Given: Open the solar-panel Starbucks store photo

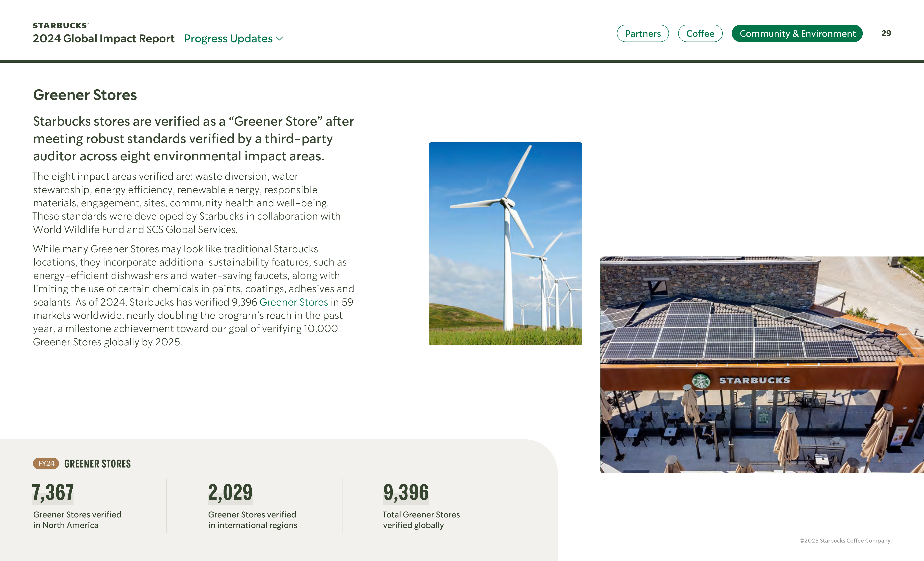Looking at the screenshot, I should [762, 365].
